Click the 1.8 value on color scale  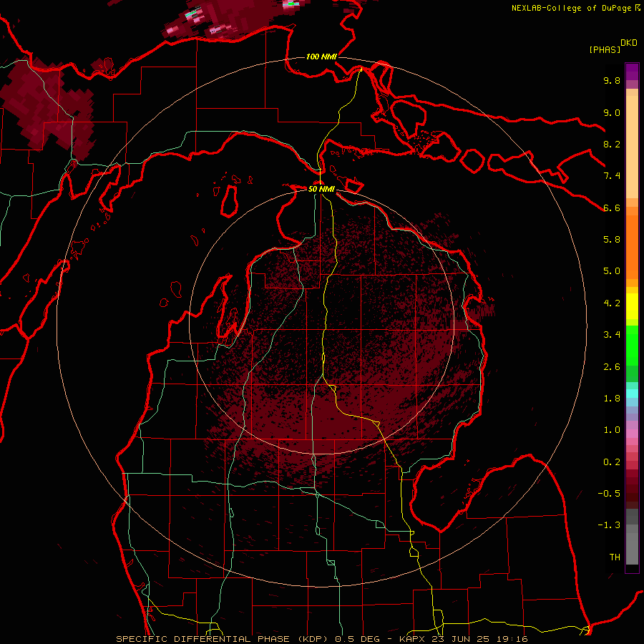click(x=612, y=399)
